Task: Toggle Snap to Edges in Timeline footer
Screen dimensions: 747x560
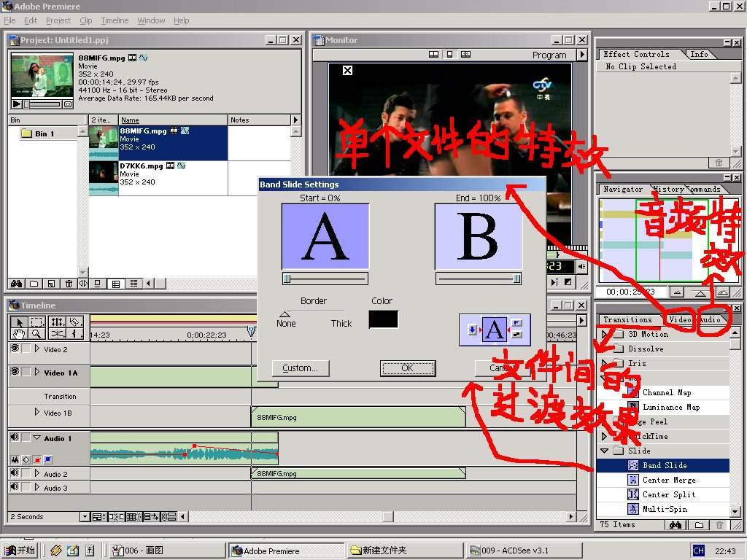Action: [116, 517]
